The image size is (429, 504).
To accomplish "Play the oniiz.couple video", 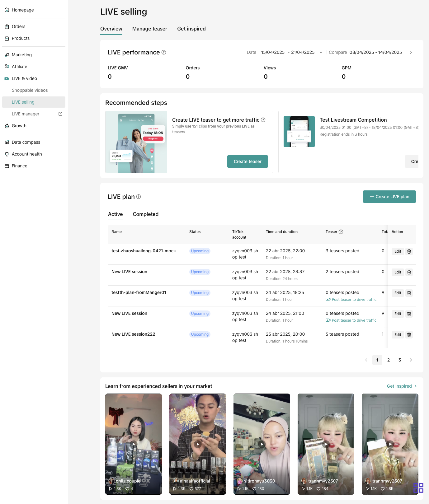I will pyautogui.click(x=134, y=444).
